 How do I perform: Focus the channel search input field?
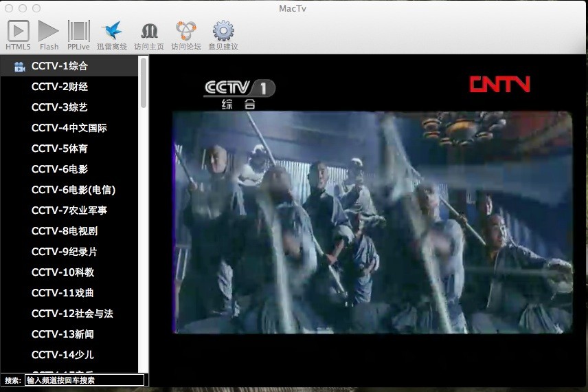click(84, 380)
